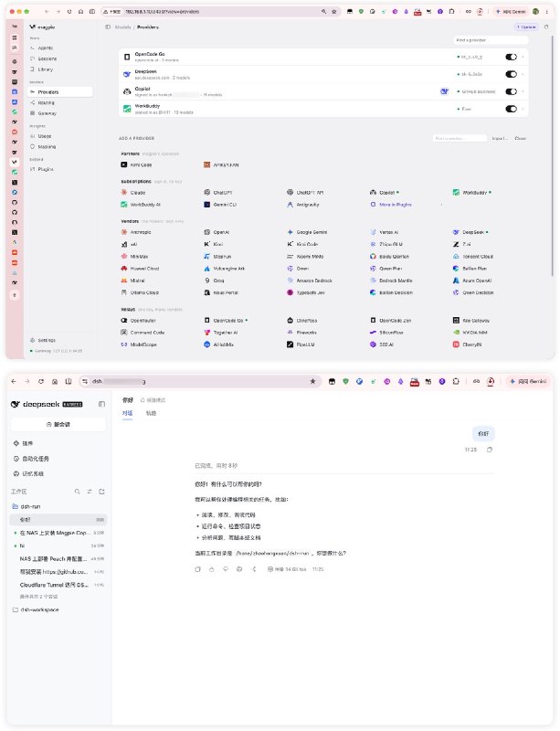Add the Groq vendor
Image resolution: width=560 pixels, height=731 pixels.
[x=215, y=281]
